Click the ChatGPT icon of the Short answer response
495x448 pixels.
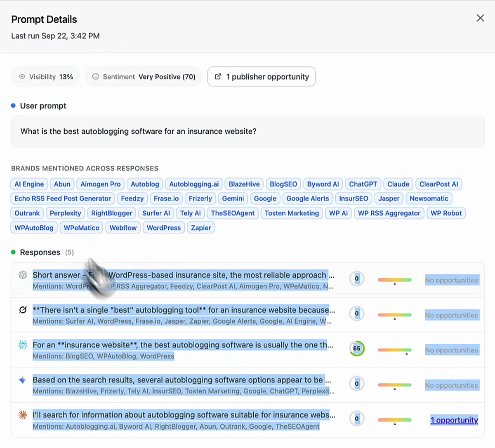(x=23, y=275)
